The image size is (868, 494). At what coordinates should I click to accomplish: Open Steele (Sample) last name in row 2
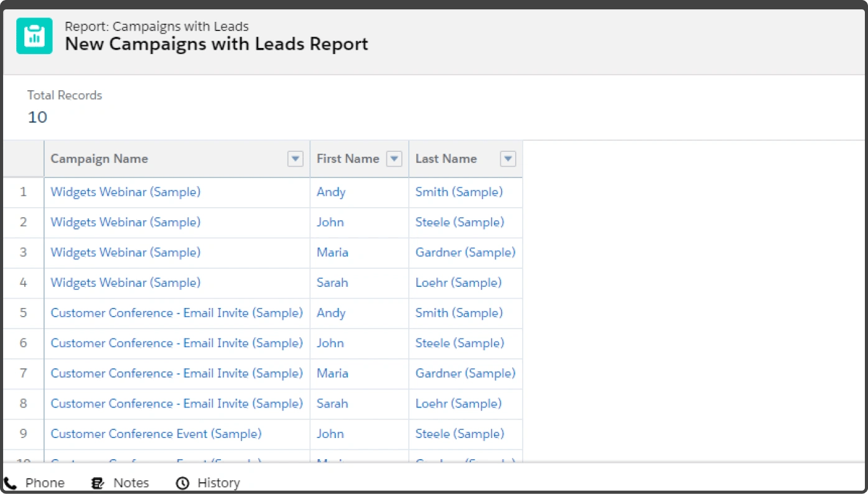460,222
